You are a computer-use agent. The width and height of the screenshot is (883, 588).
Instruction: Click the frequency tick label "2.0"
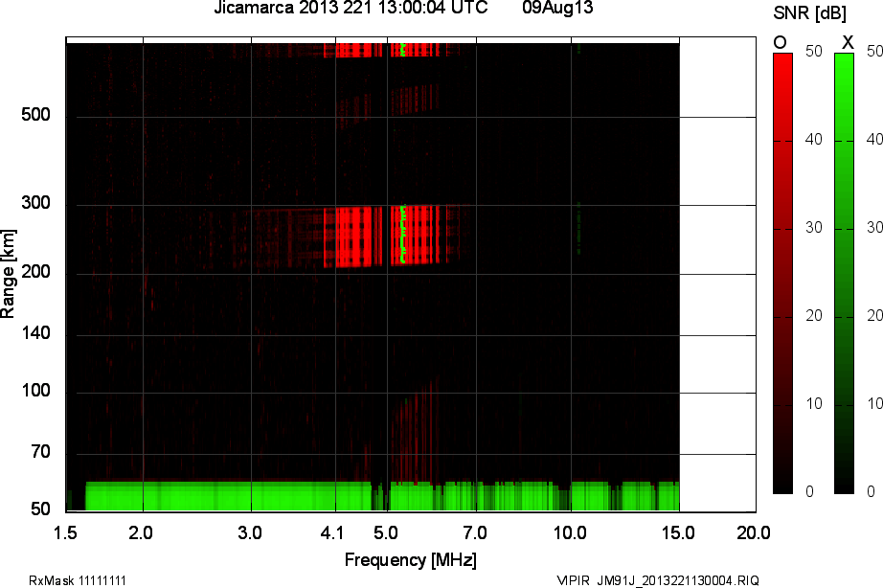[x=141, y=532]
